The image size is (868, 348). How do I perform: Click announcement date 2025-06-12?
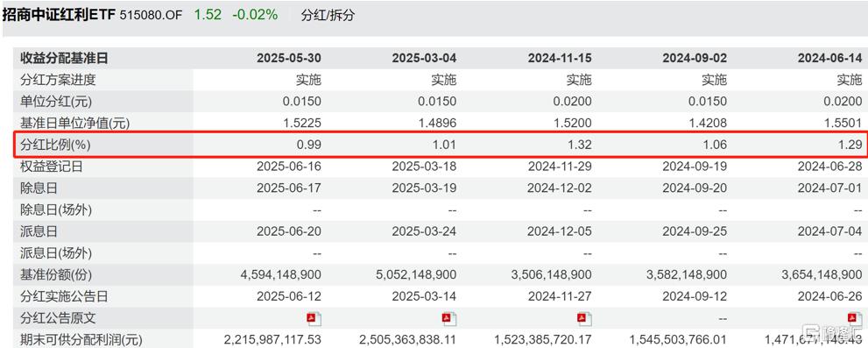coord(288,296)
